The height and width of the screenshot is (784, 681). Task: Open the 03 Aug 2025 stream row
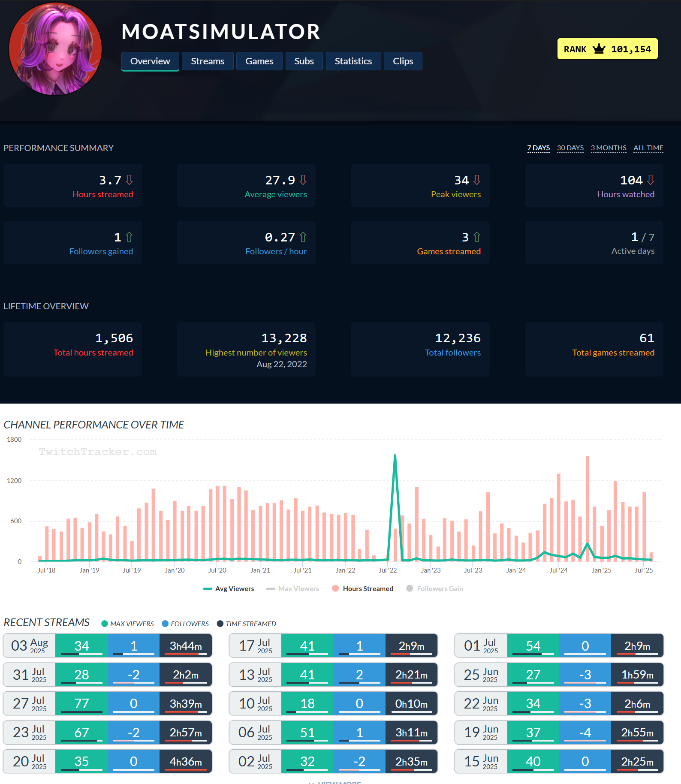click(x=108, y=645)
